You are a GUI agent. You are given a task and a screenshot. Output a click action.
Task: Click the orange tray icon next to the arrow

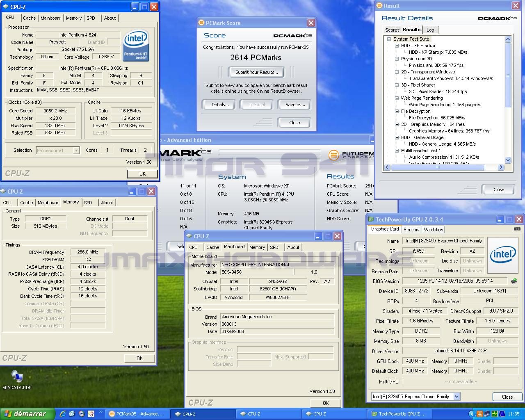pos(479,414)
